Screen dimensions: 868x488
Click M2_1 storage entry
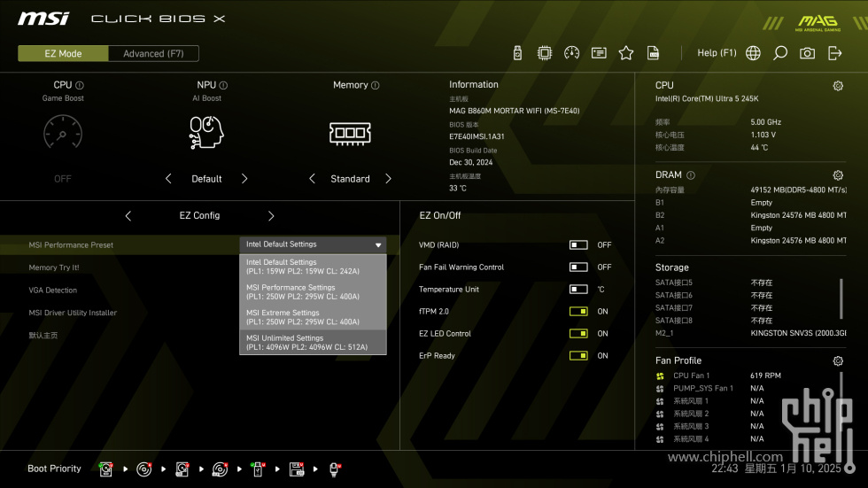click(x=751, y=333)
